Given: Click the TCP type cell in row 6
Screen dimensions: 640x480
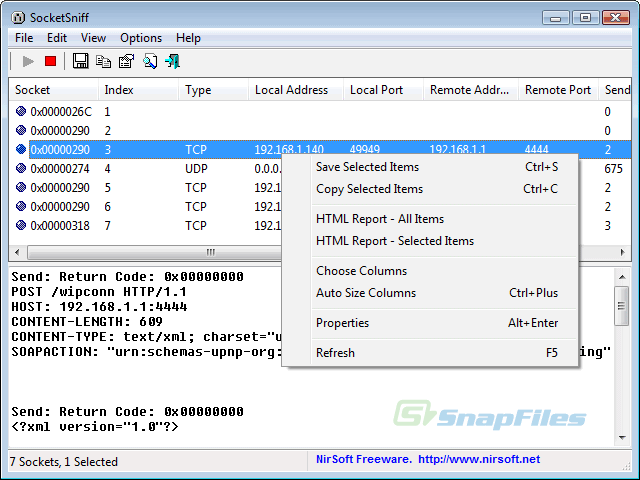Looking at the screenshot, I should [196, 207].
